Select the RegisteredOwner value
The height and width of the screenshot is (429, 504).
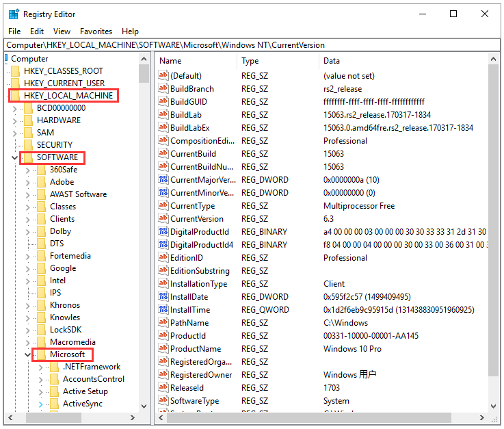pos(201,375)
